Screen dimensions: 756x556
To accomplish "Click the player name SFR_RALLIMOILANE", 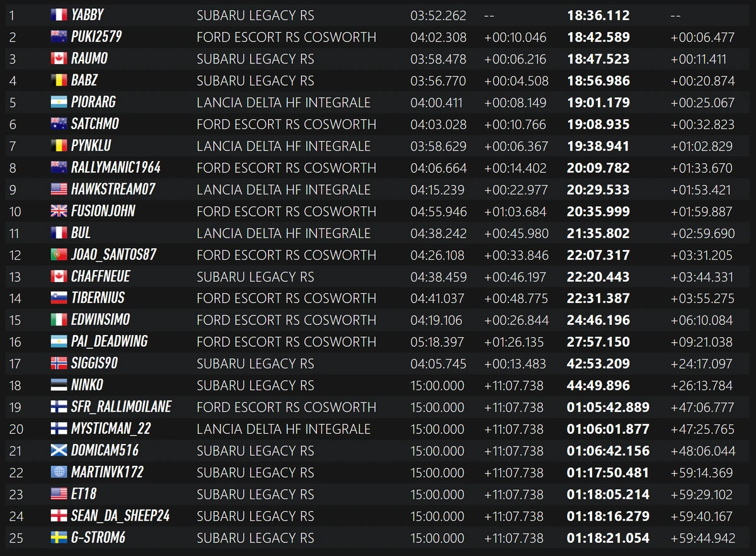I will tap(121, 407).
